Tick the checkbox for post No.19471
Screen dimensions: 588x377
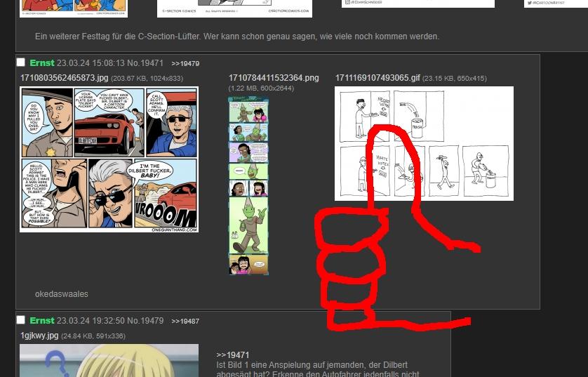[x=21, y=62]
